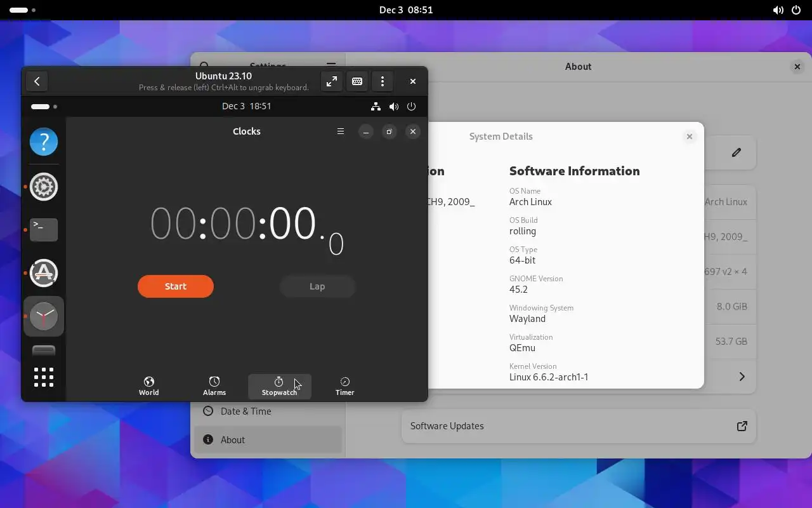This screenshot has width=812, height=508.
Task: Click the guest Dec 3 18:51 clock
Action: click(247, 106)
